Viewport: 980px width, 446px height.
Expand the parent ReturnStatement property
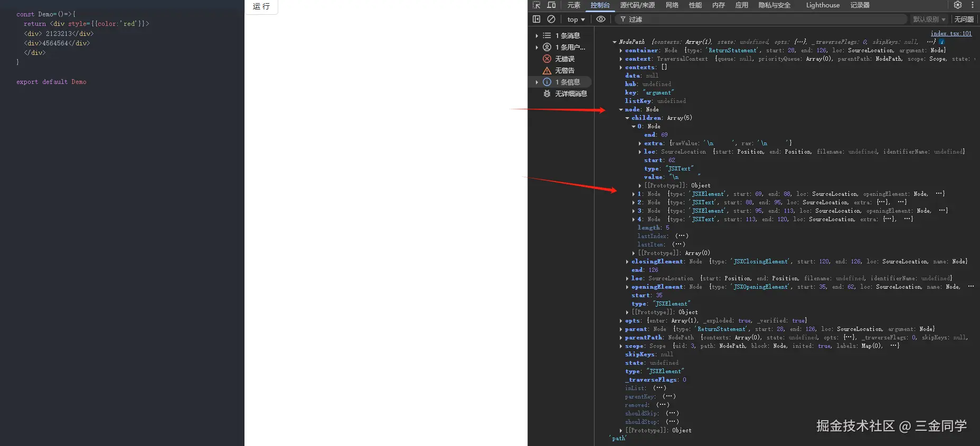621,329
